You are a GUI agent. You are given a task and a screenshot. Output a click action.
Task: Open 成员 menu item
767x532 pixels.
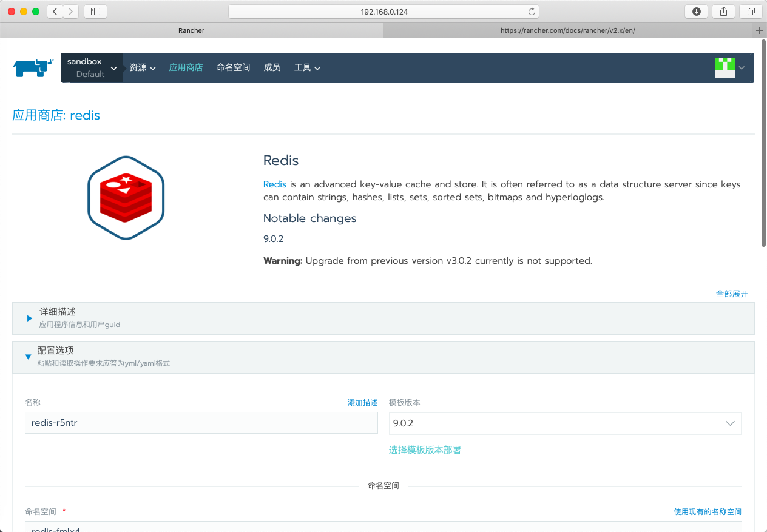pyautogui.click(x=272, y=68)
